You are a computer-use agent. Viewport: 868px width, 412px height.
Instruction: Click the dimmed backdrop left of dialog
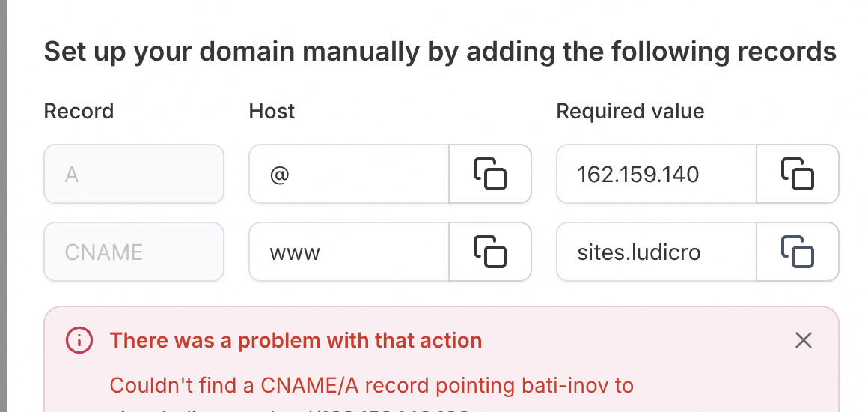[x=3, y=206]
